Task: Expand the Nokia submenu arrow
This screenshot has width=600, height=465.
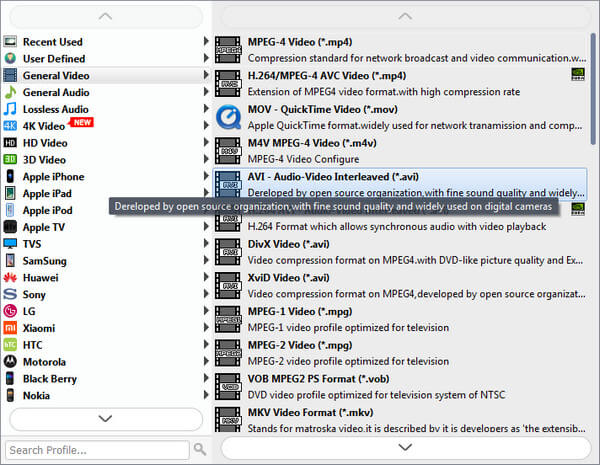Action: 206,395
